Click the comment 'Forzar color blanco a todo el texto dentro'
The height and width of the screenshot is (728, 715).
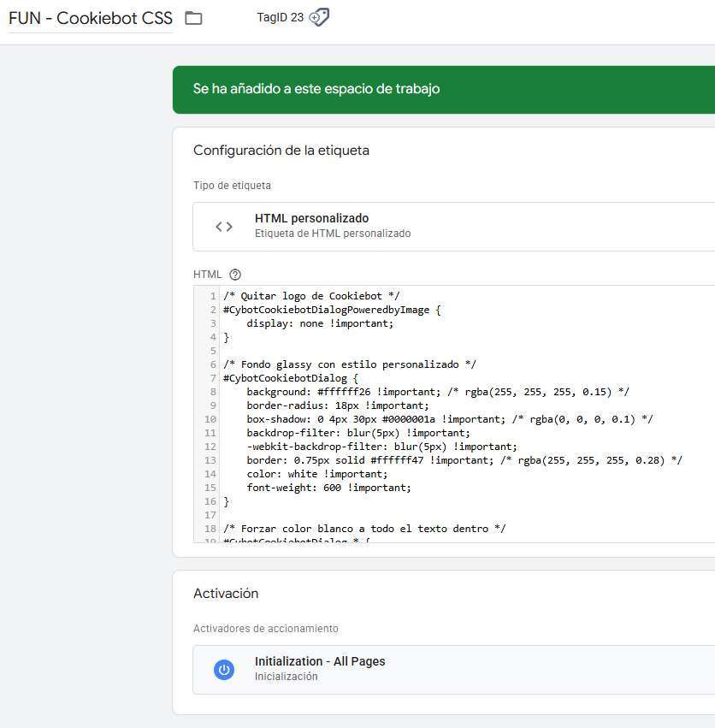[364, 529]
